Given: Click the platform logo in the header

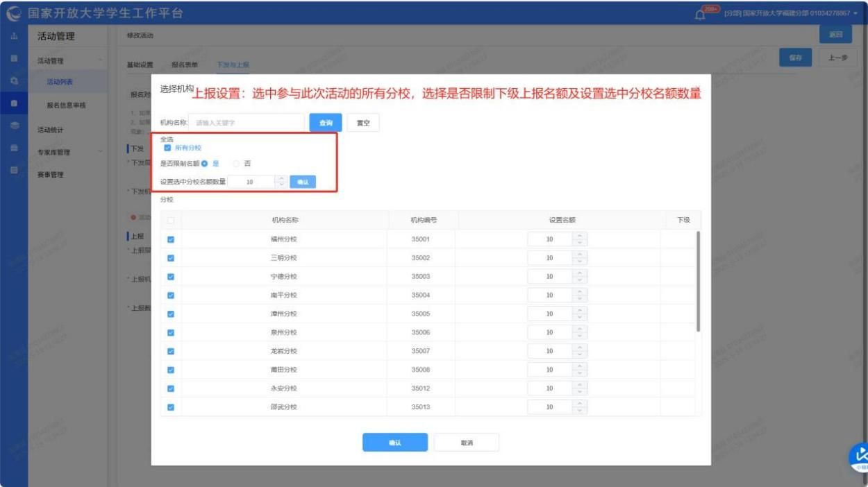Looking at the screenshot, I should 14,14.
